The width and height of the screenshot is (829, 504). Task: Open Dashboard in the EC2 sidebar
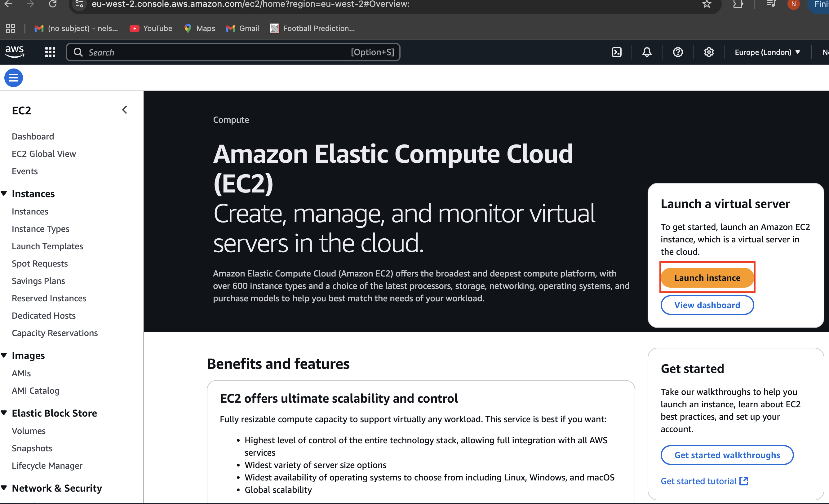pos(33,136)
